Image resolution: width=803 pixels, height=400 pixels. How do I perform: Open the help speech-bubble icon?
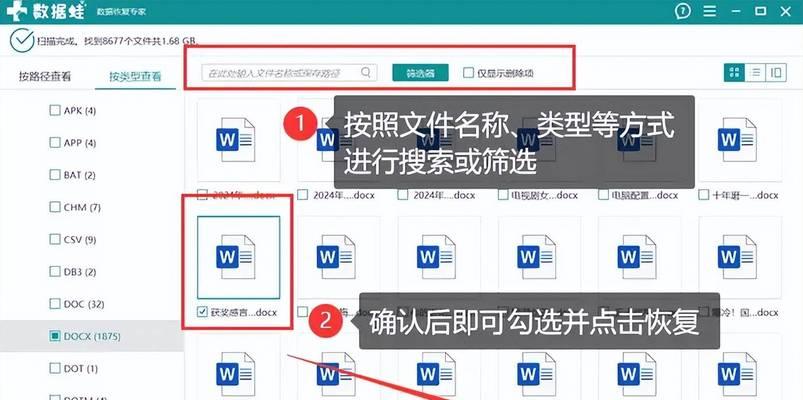coord(683,11)
